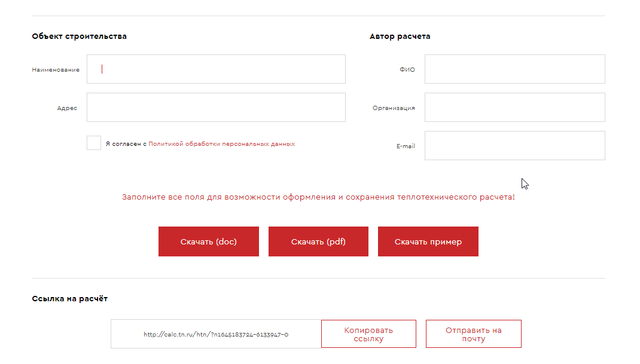
Task: Click the Скачать пример button
Action: pyautogui.click(x=428, y=241)
